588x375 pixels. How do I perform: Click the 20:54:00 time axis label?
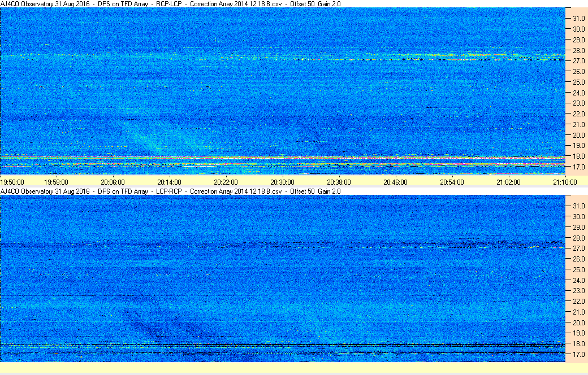coord(452,182)
